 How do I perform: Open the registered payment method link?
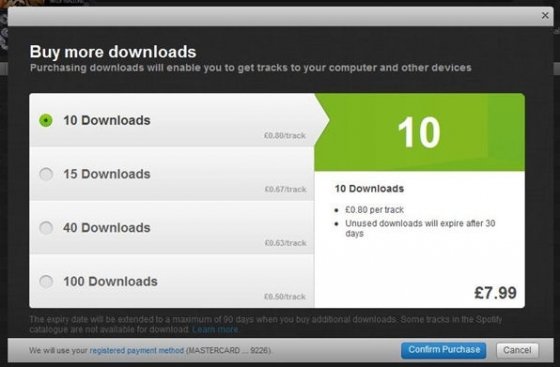[x=136, y=351]
